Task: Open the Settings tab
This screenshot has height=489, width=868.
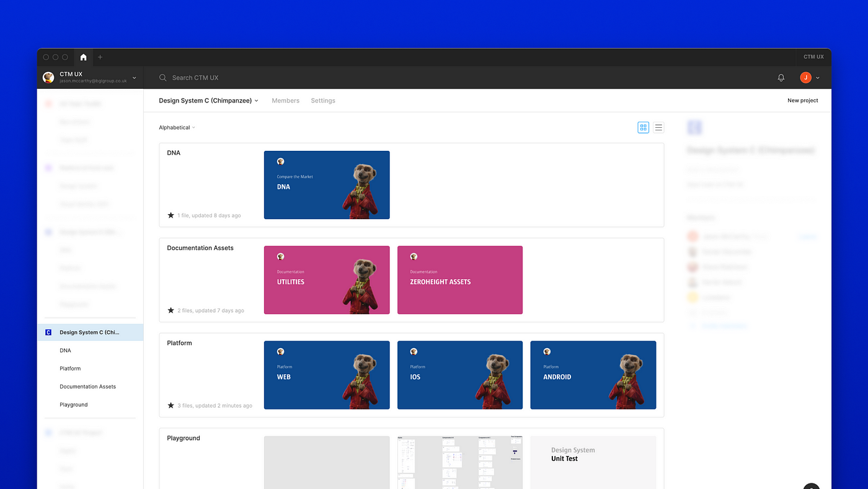Action: click(x=323, y=101)
